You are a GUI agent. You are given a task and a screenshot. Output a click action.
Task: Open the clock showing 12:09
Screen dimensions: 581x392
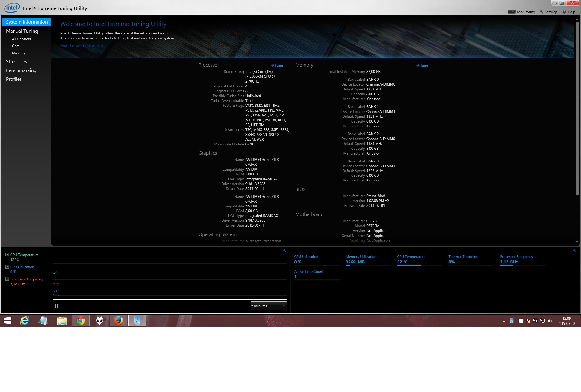tap(566, 321)
